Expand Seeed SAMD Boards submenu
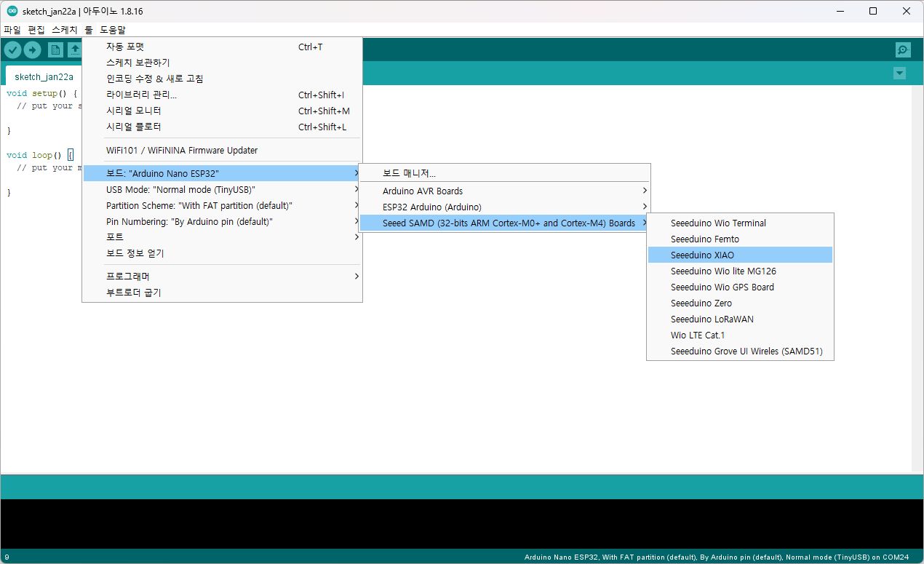Image resolution: width=924 pixels, height=564 pixels. click(505, 223)
